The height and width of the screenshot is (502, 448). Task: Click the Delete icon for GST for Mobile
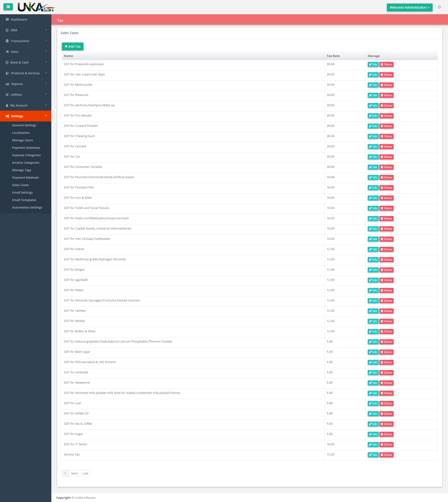tap(386, 321)
